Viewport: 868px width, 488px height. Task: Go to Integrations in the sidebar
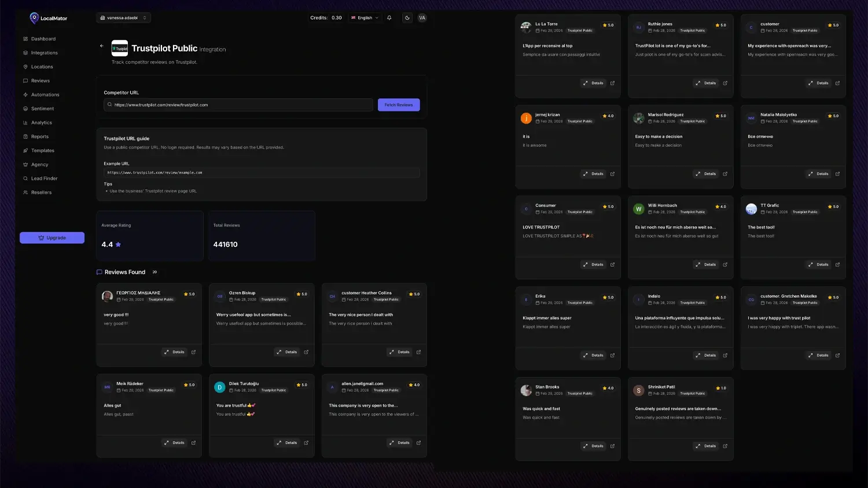(41, 53)
